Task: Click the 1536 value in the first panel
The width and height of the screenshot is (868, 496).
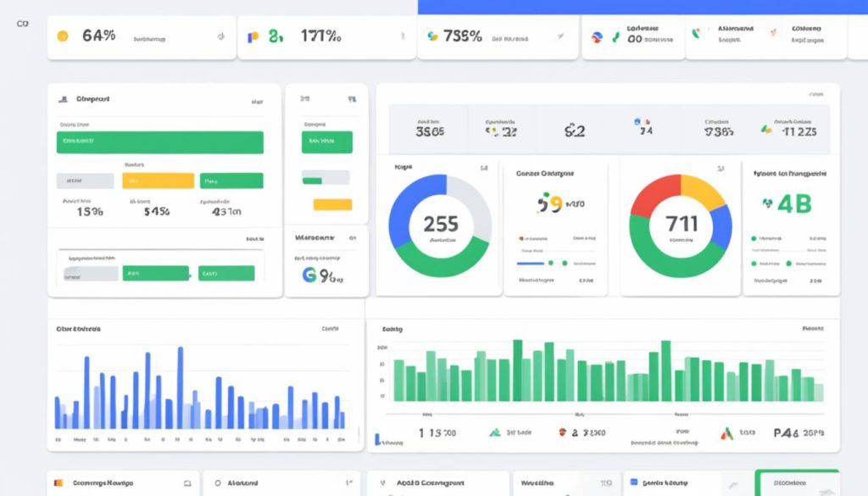Action: [x=90, y=211]
